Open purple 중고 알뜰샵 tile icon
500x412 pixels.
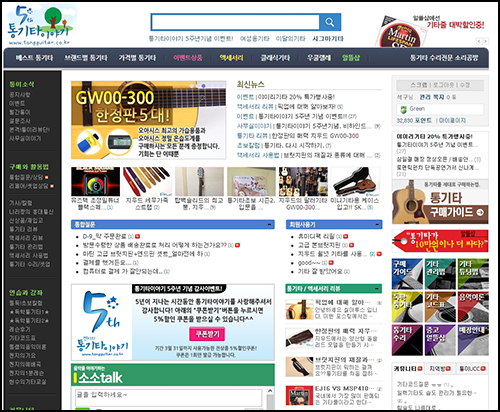pos(440,340)
